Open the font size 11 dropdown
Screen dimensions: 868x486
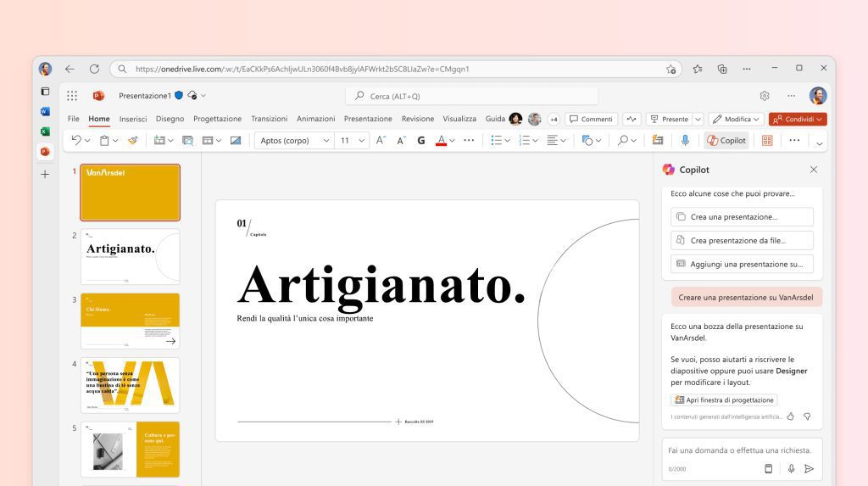click(x=361, y=141)
